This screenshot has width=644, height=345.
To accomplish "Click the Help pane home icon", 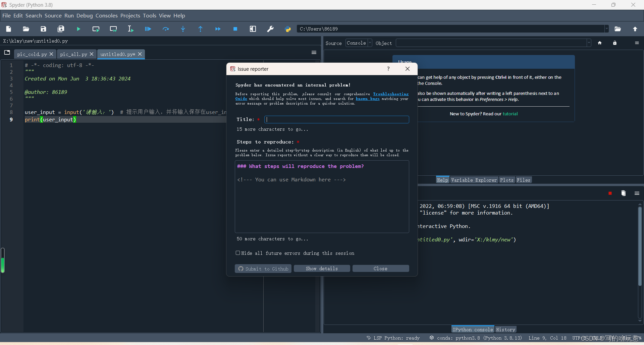I will coord(600,43).
